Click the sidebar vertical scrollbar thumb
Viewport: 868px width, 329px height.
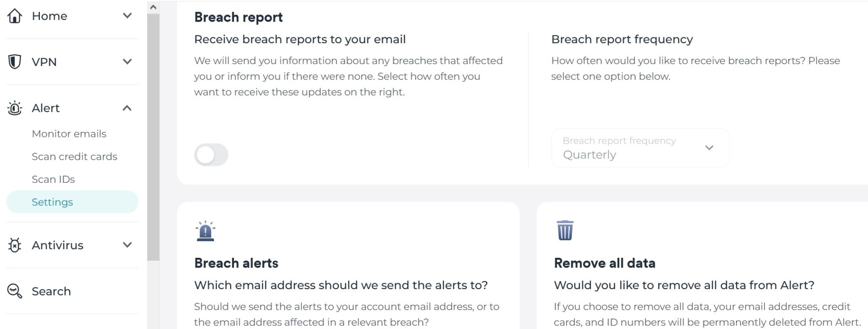153,137
